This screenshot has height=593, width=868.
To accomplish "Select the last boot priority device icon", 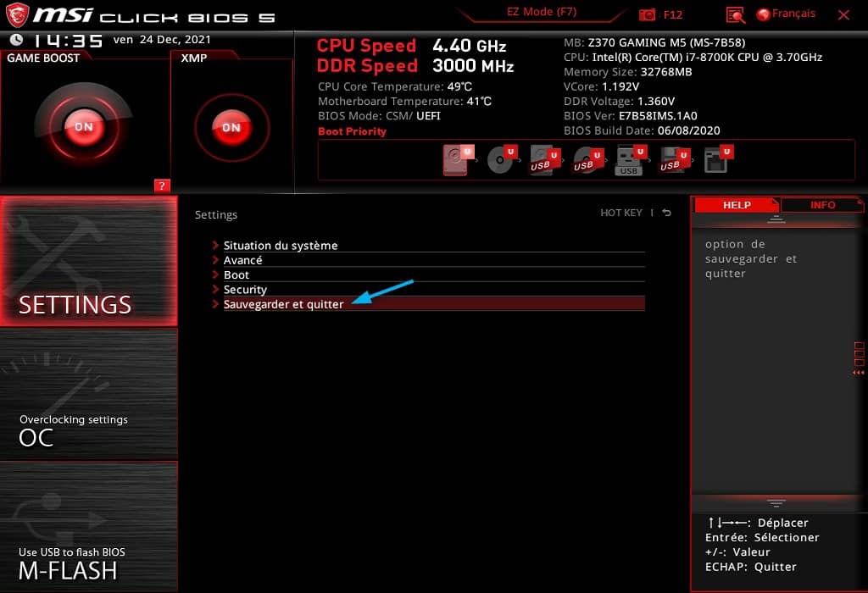I will point(718,160).
